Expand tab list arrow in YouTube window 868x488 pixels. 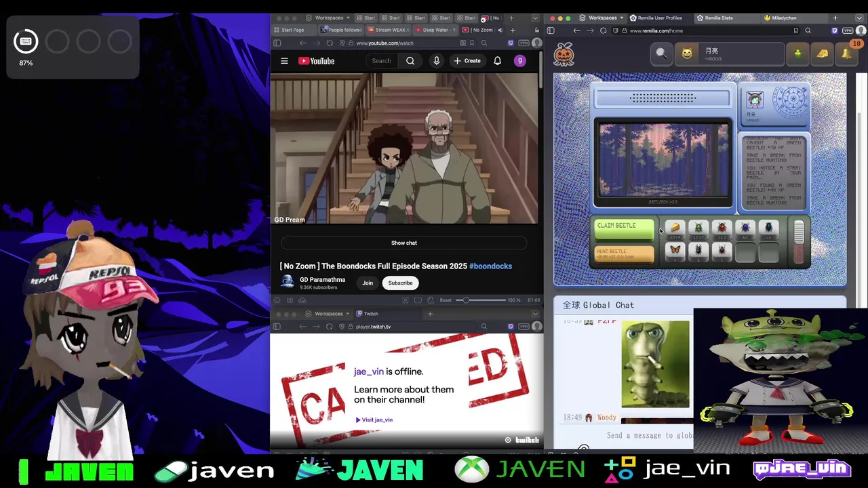click(535, 18)
